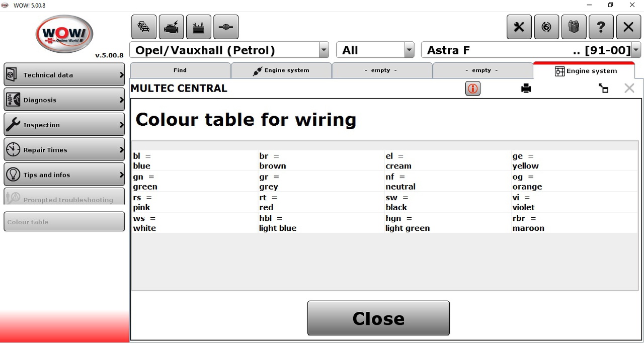This screenshot has height=343, width=644.
Task: Open the Technical data menu
Action: pos(64,75)
